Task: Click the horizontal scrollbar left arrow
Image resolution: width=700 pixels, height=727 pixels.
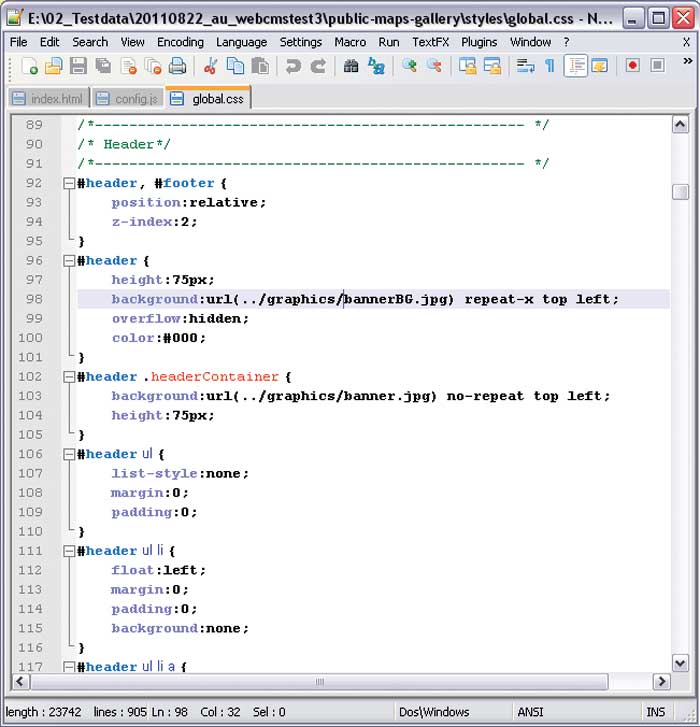Action: coord(20,682)
